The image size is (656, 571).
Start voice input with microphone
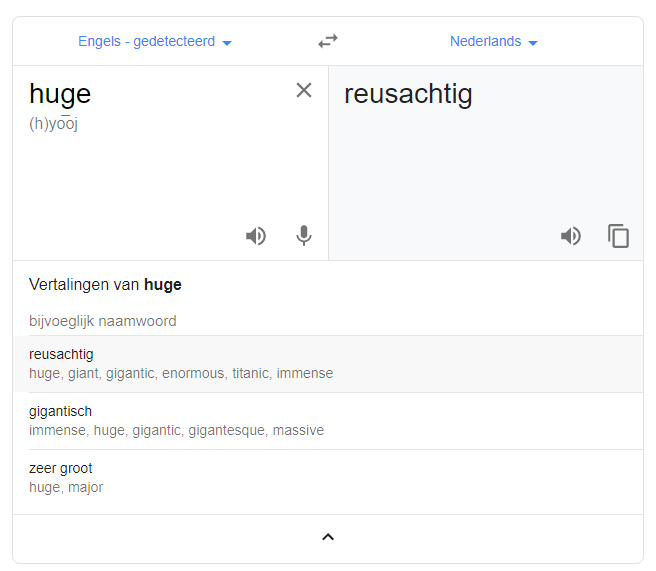click(x=304, y=236)
